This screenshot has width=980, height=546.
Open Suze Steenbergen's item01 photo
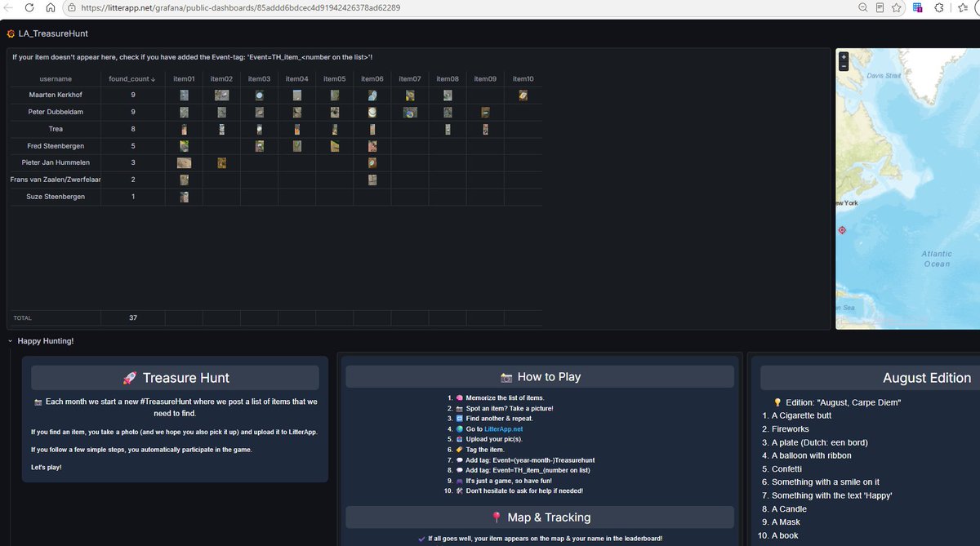[185, 197]
